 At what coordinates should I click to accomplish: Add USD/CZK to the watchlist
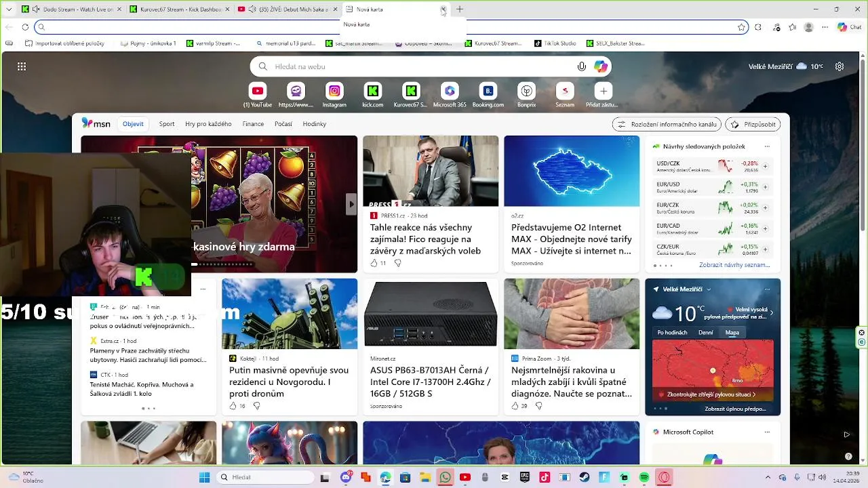tap(765, 166)
